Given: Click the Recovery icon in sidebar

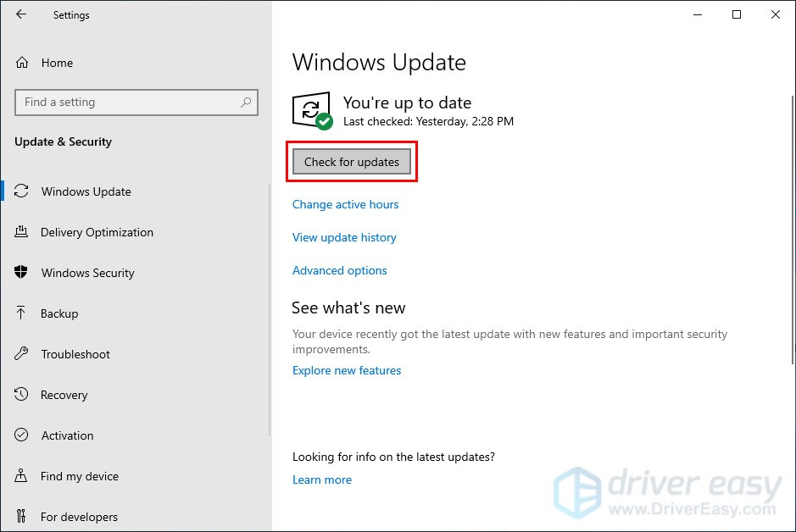Looking at the screenshot, I should [22, 395].
